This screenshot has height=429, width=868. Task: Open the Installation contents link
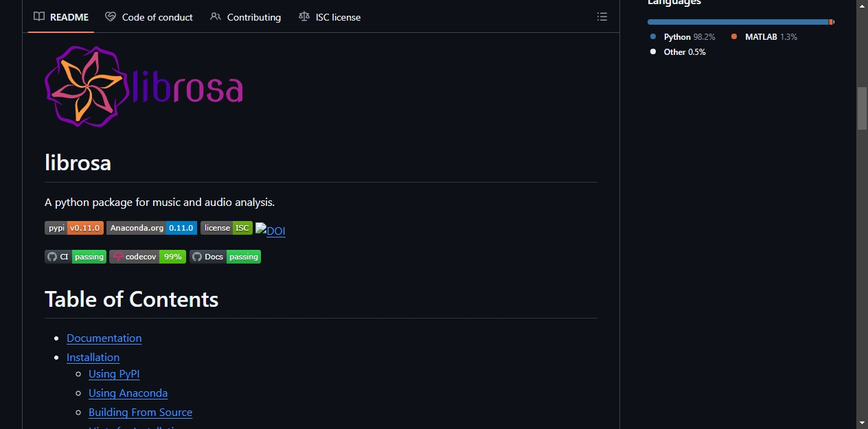pos(93,358)
